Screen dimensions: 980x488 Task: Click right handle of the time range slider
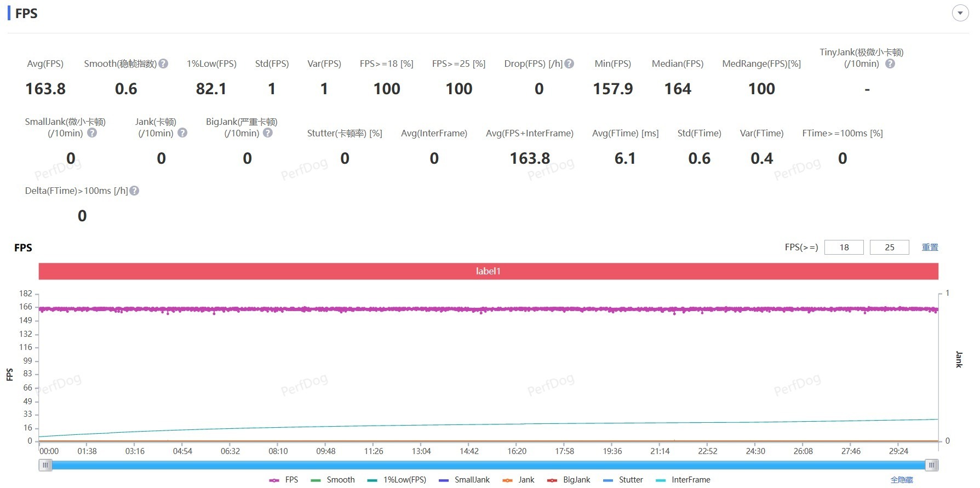931,465
